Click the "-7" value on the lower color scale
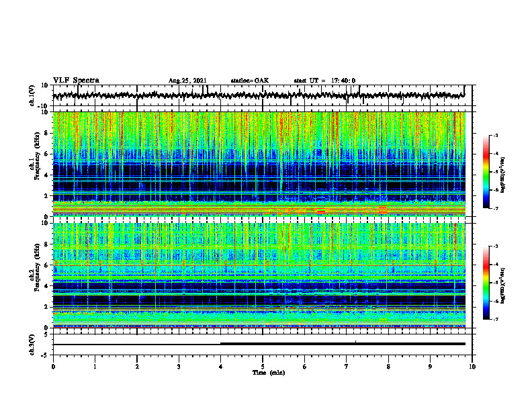Screen dimensions: 532x411 click(495, 319)
